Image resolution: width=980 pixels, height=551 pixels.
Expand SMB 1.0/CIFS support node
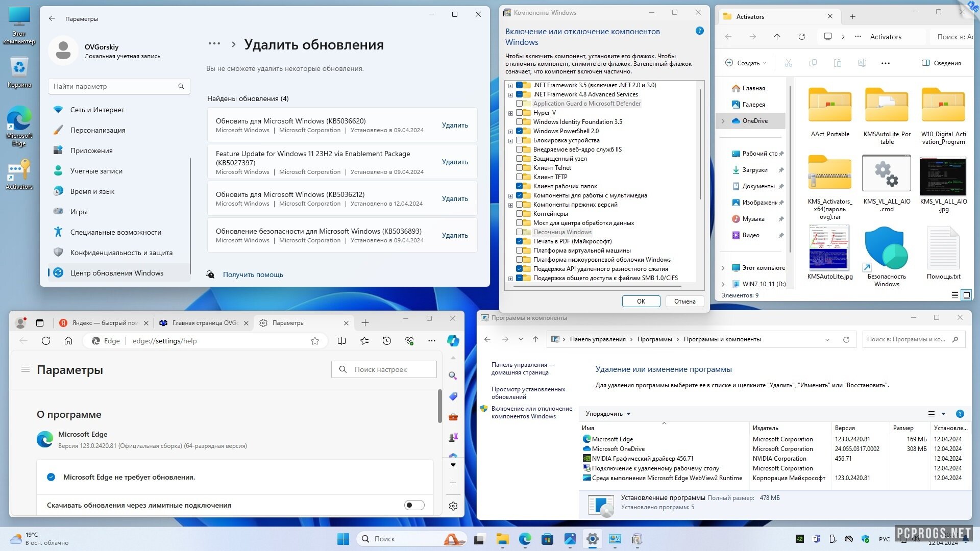tap(510, 279)
